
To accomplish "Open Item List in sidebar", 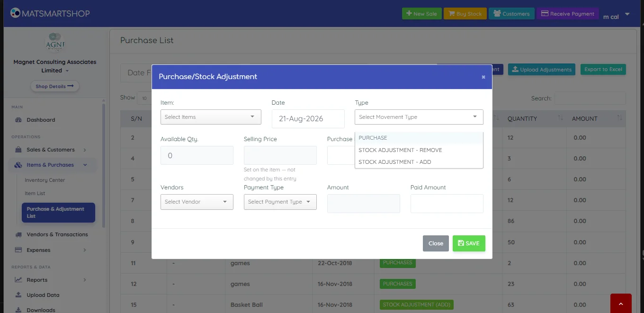I will click(x=35, y=193).
